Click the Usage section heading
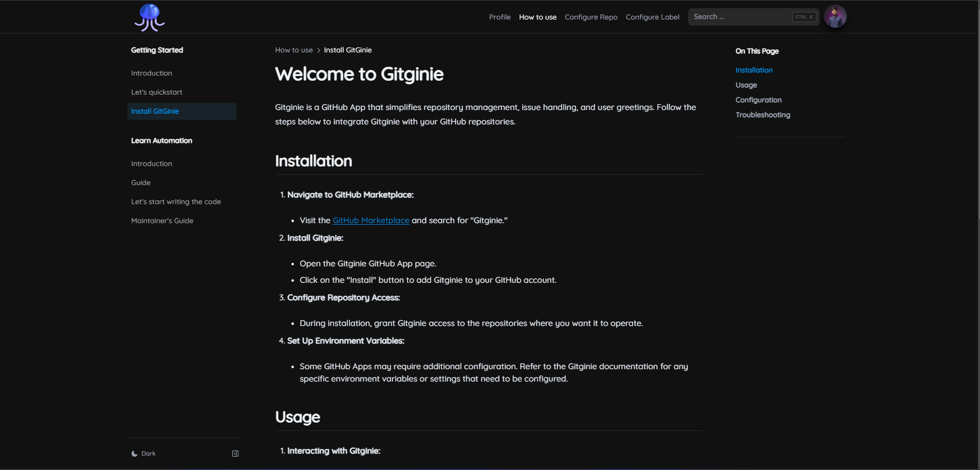 [x=298, y=417]
